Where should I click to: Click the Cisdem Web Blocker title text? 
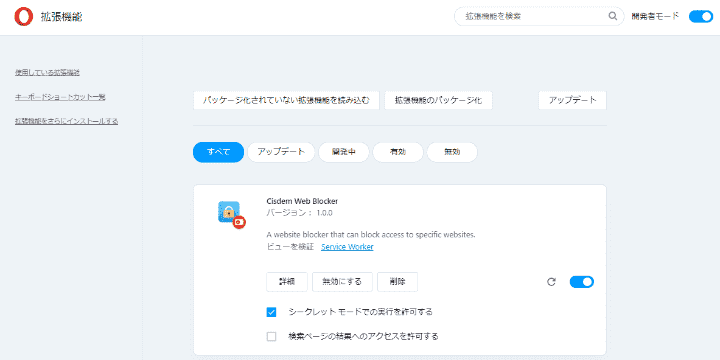(302, 201)
